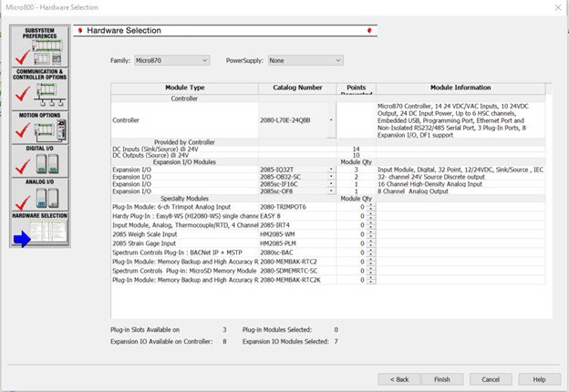Select the 2085 Strain Gage Input row
The image size is (569, 392).
(328, 243)
